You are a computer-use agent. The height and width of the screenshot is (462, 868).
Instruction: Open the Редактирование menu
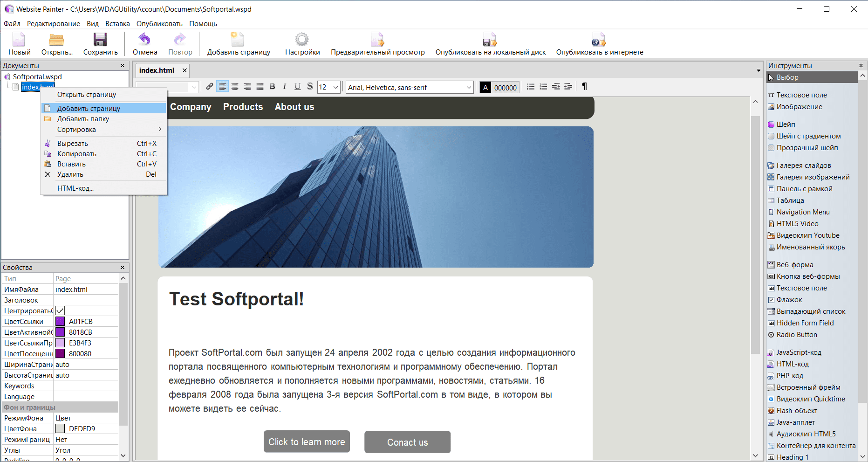(54, 24)
